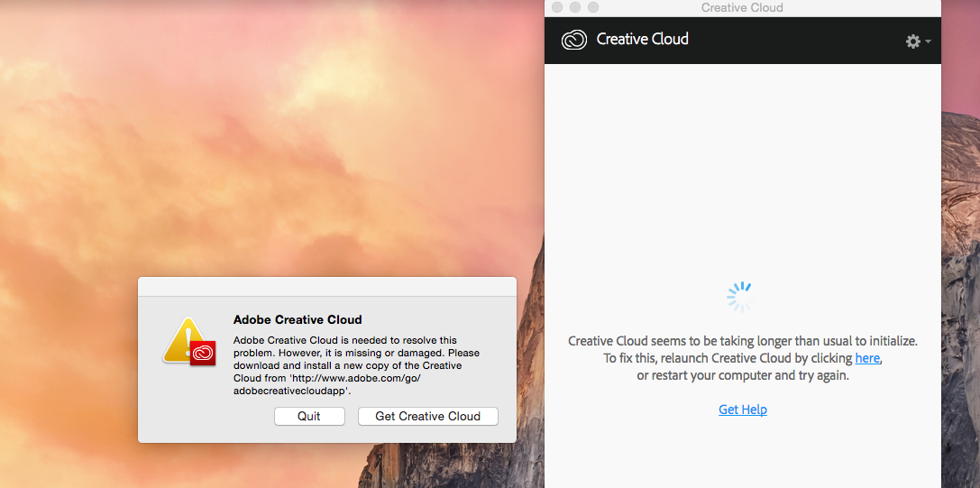
Task: Click the Creative Cloud logo icon in header
Action: (573, 40)
